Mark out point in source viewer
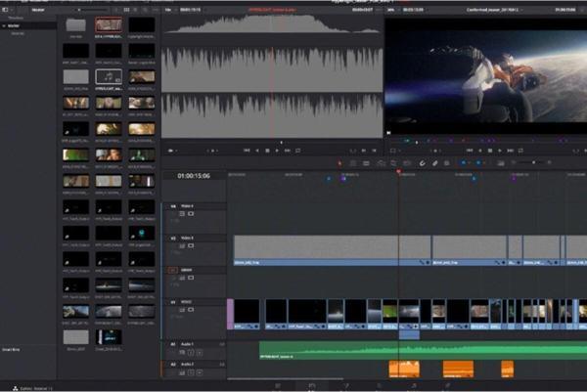587x392 pixels. pos(374,151)
